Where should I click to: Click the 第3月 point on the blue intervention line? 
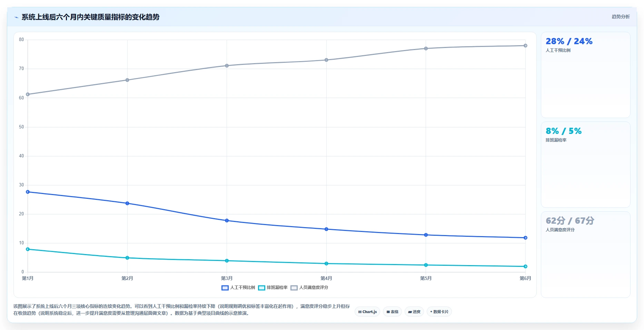click(x=227, y=221)
